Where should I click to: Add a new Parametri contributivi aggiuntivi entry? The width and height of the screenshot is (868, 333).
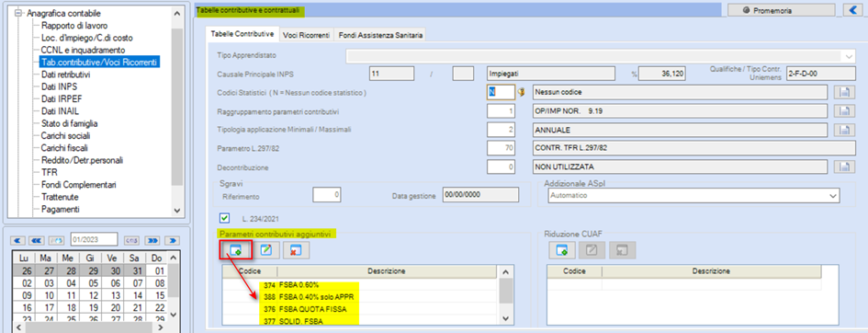[x=236, y=250]
